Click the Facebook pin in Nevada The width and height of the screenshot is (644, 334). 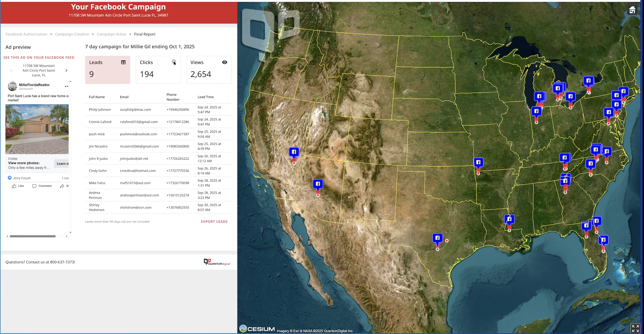click(x=294, y=152)
